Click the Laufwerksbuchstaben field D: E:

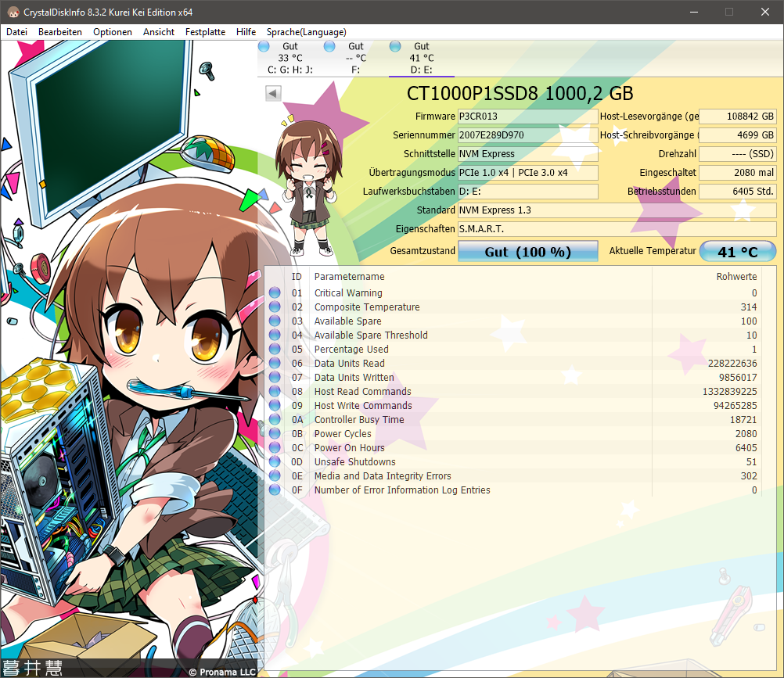pyautogui.click(x=528, y=192)
